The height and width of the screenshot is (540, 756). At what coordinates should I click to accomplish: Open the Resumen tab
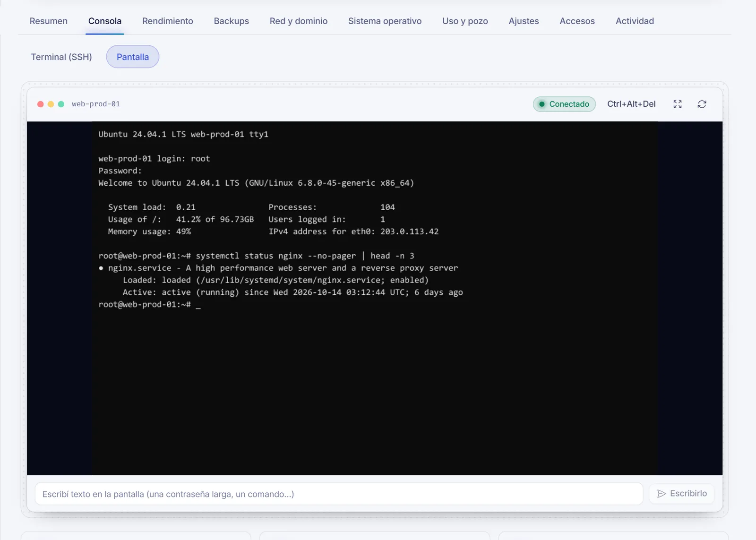48,21
